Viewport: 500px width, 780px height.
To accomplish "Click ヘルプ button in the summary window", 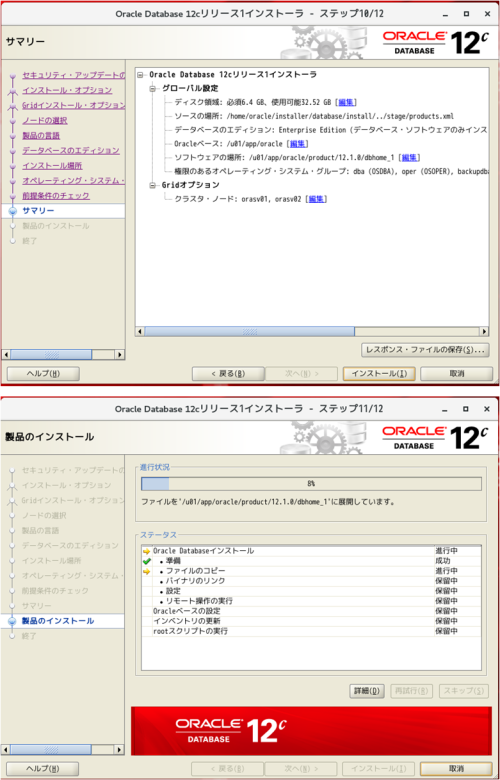I will click(x=43, y=374).
